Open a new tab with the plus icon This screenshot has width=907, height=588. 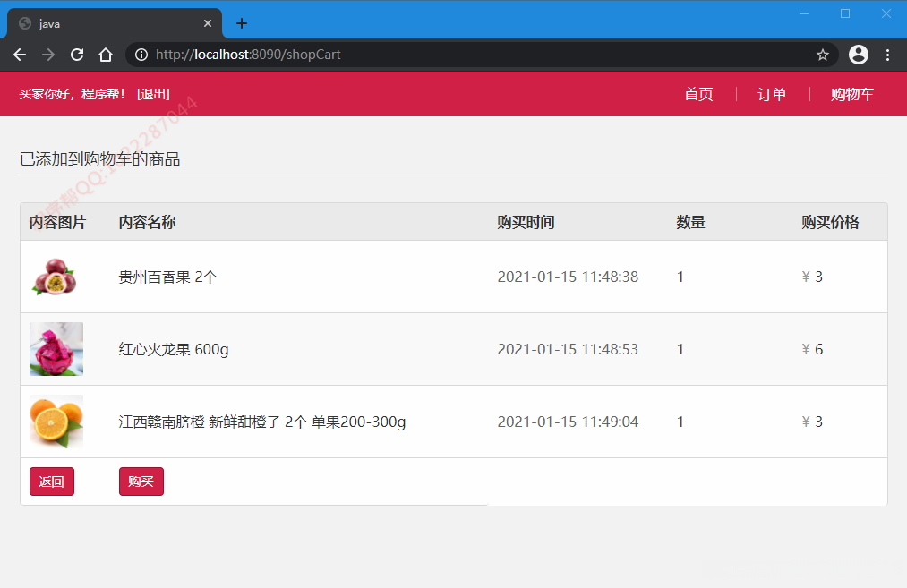(242, 23)
